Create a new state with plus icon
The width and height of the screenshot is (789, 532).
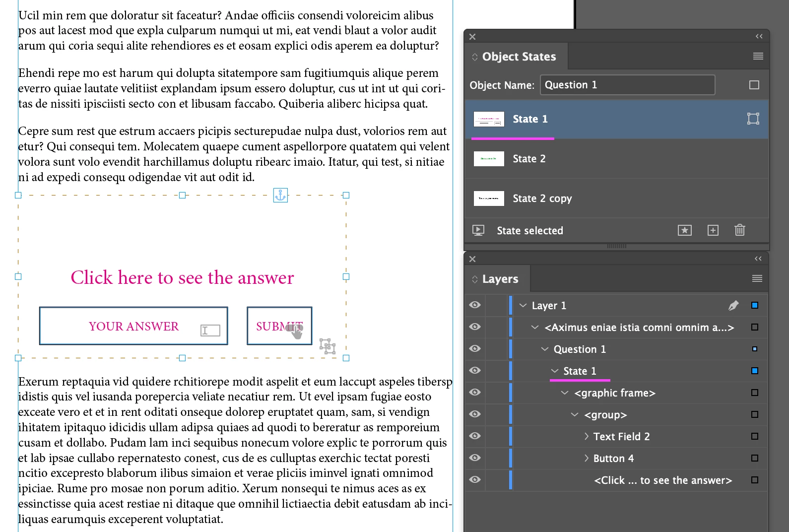[x=713, y=230]
